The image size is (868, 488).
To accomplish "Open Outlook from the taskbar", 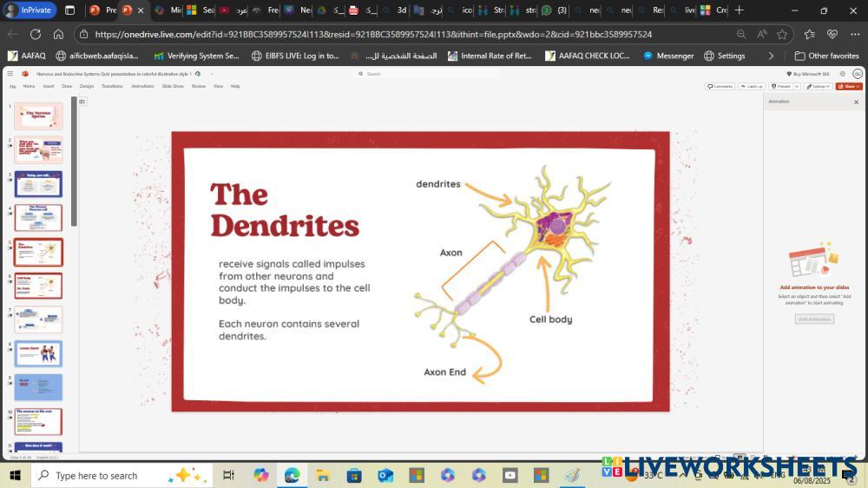I will click(385, 475).
